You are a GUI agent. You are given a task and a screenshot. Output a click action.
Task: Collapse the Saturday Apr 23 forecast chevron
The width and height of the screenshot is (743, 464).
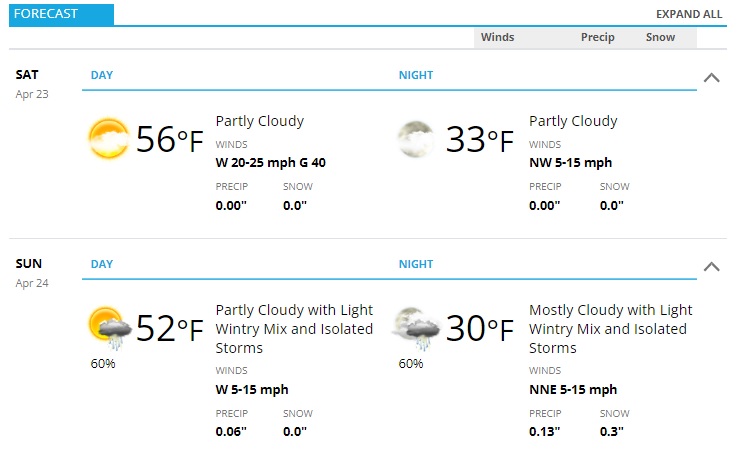(711, 77)
